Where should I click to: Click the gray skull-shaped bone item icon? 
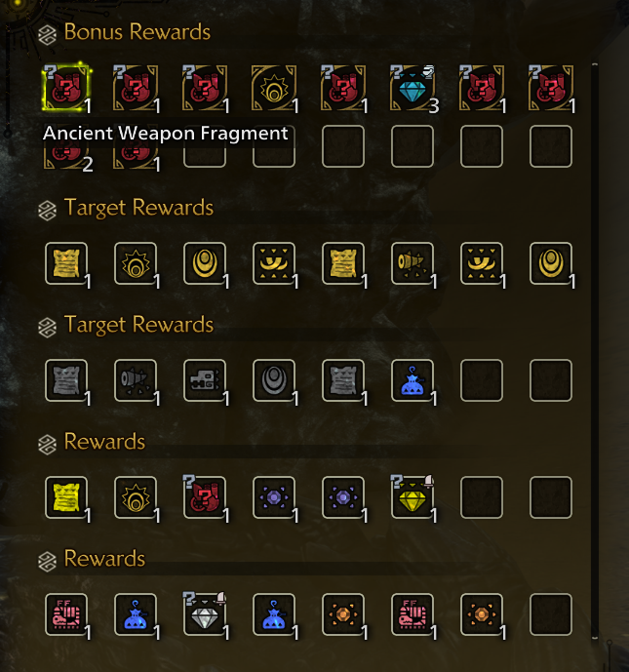(205, 380)
